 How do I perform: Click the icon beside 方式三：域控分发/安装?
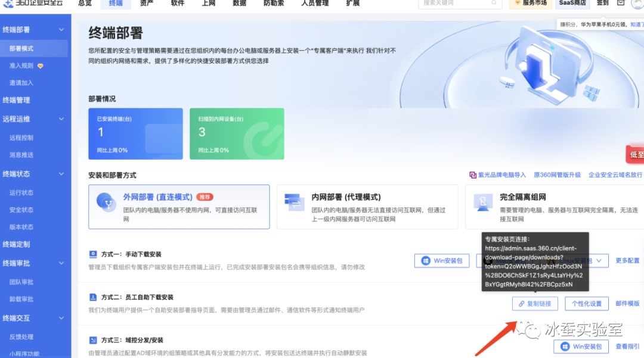(93, 340)
